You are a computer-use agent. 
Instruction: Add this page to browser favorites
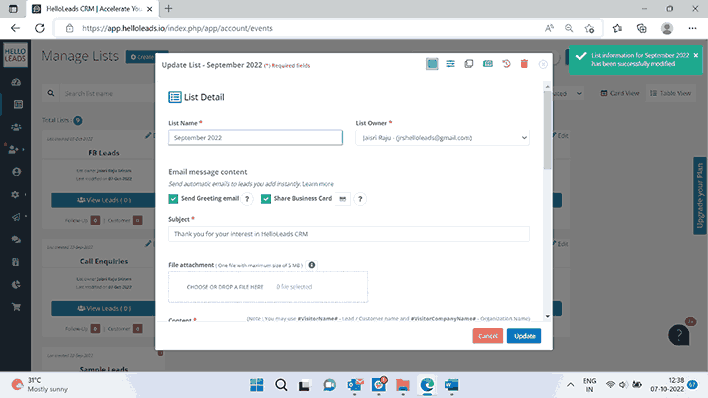click(589, 28)
